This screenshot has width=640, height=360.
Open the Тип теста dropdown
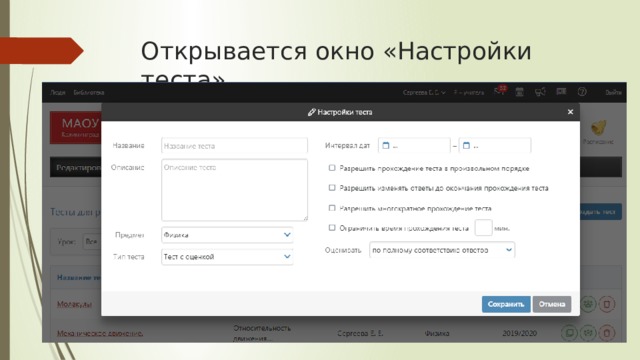click(227, 257)
